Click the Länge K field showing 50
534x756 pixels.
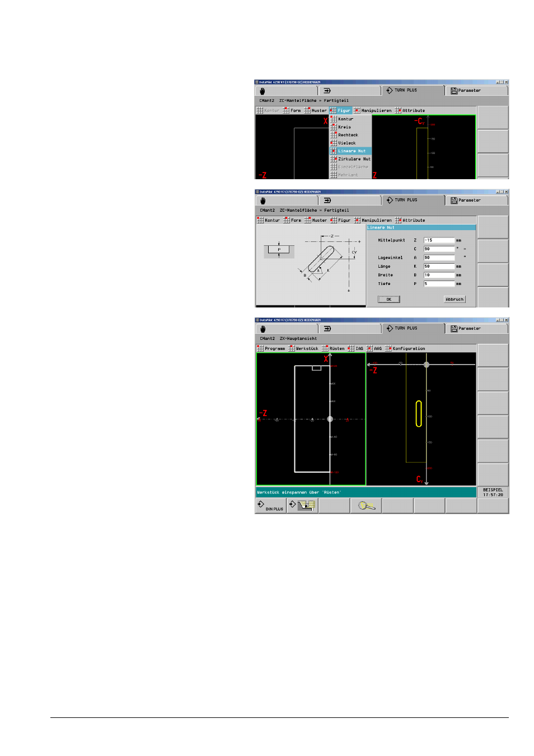[x=439, y=267]
